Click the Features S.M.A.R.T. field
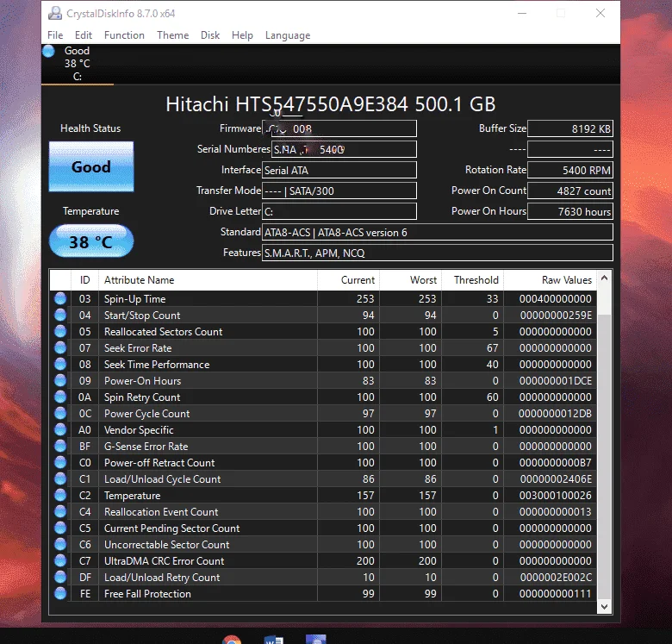The width and height of the screenshot is (672, 644). tap(437, 253)
